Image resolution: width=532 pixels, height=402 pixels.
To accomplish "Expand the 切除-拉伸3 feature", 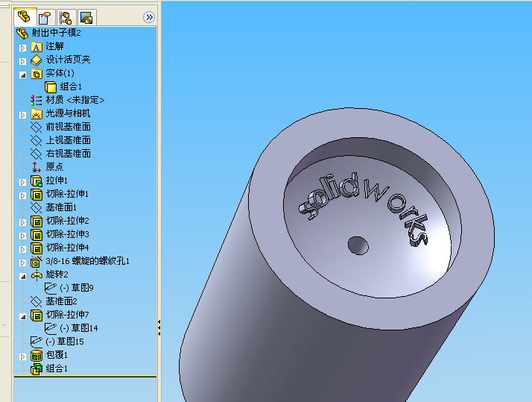I will pos(23,236).
